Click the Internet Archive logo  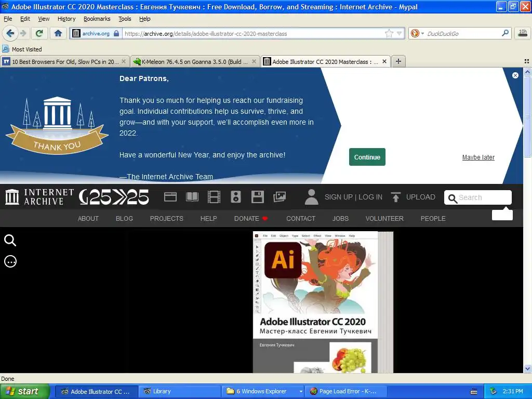click(x=39, y=197)
